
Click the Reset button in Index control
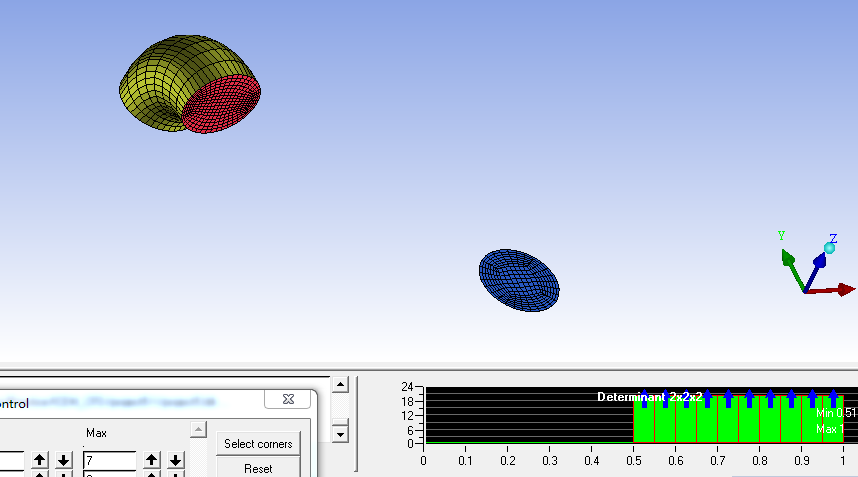click(258, 468)
